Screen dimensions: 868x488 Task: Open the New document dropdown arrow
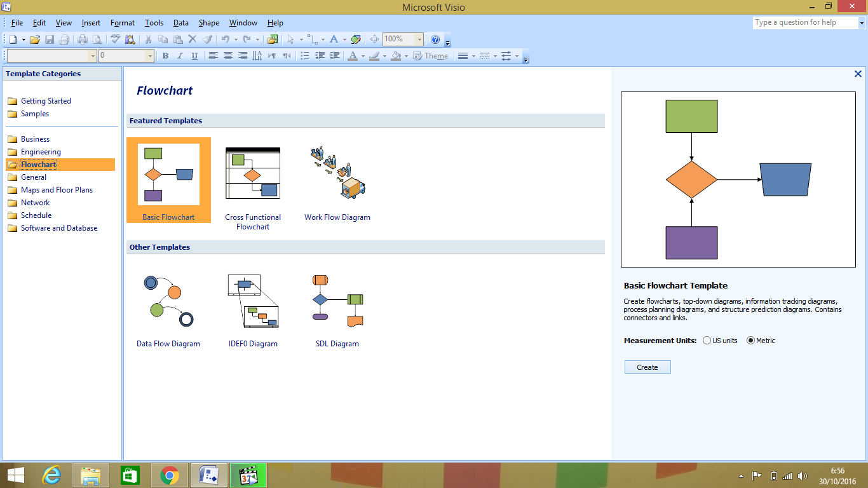point(24,39)
